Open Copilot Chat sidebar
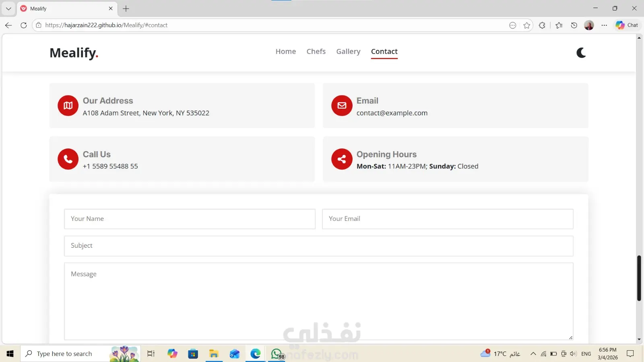Viewport: 644px width, 362px height. (627, 25)
